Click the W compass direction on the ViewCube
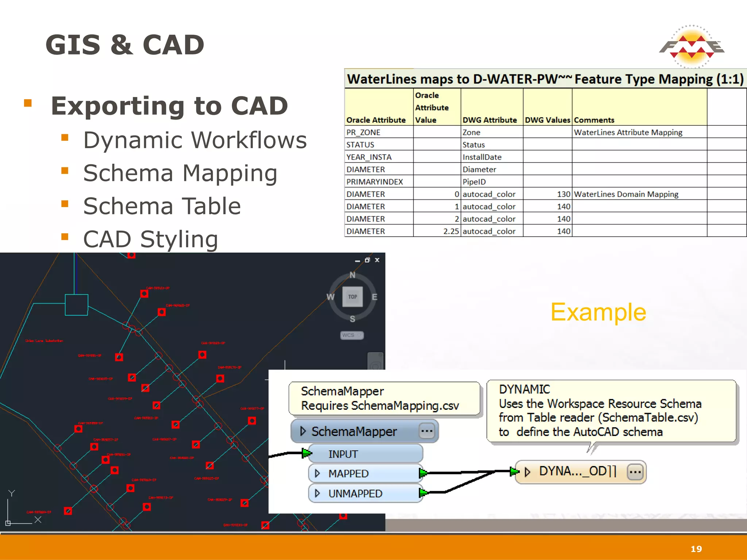Viewport: 747px width, 560px height. pos(330,297)
